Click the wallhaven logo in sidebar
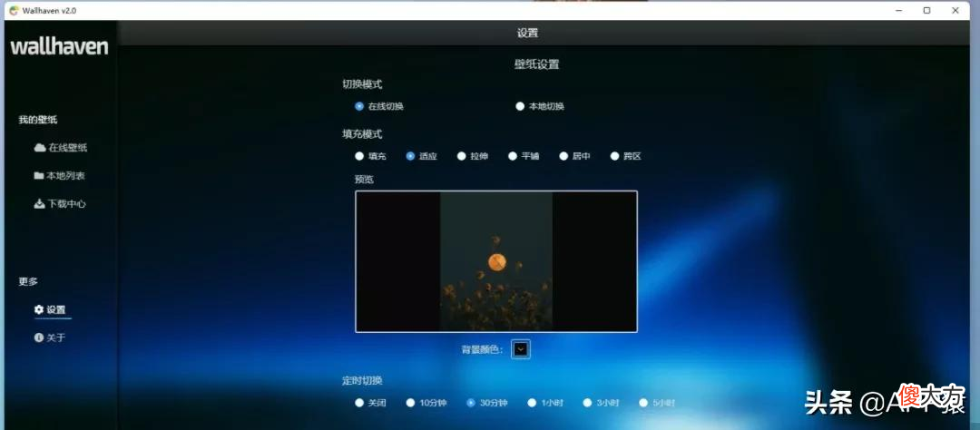Viewport: 980px width, 430px height. pyautogui.click(x=59, y=47)
